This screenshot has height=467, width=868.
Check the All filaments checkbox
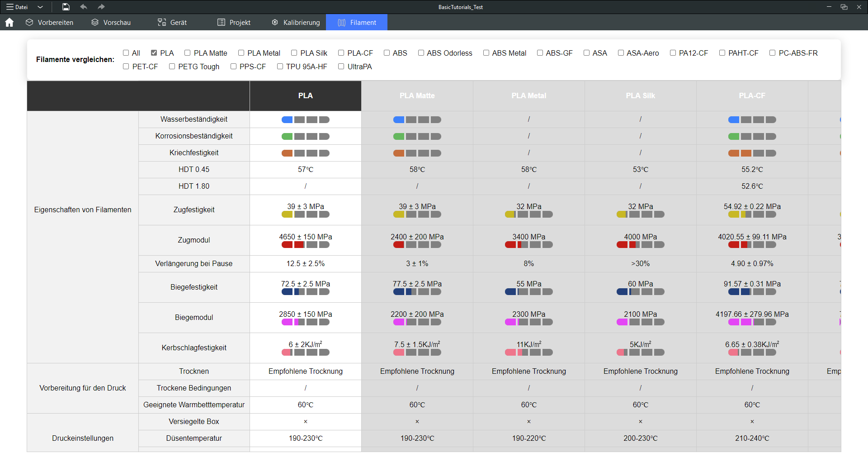(x=126, y=53)
